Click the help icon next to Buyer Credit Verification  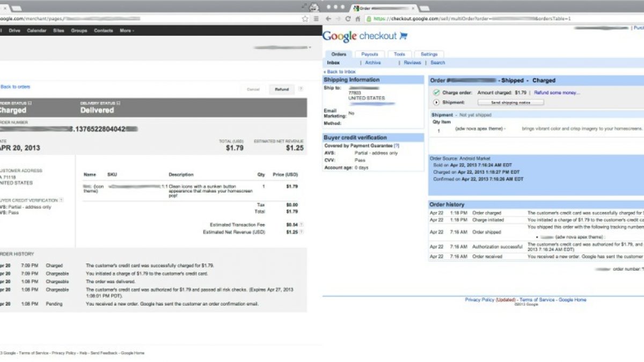pyautogui.click(x=61, y=200)
